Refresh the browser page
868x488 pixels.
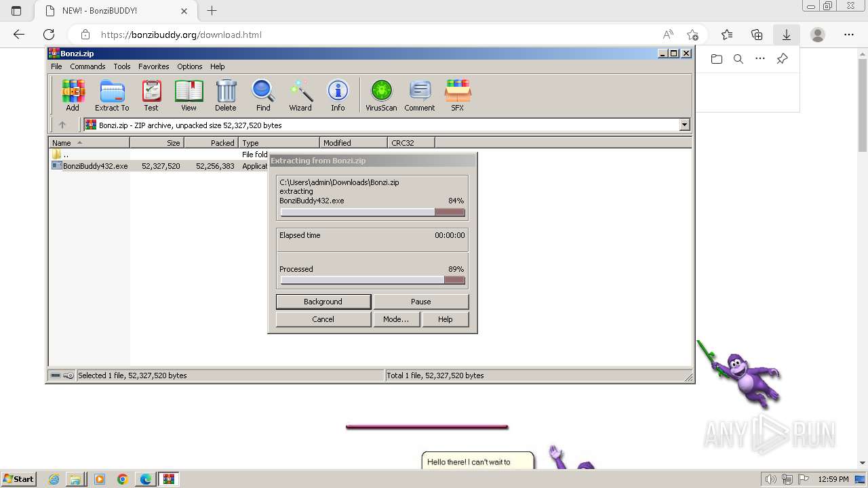[49, 35]
